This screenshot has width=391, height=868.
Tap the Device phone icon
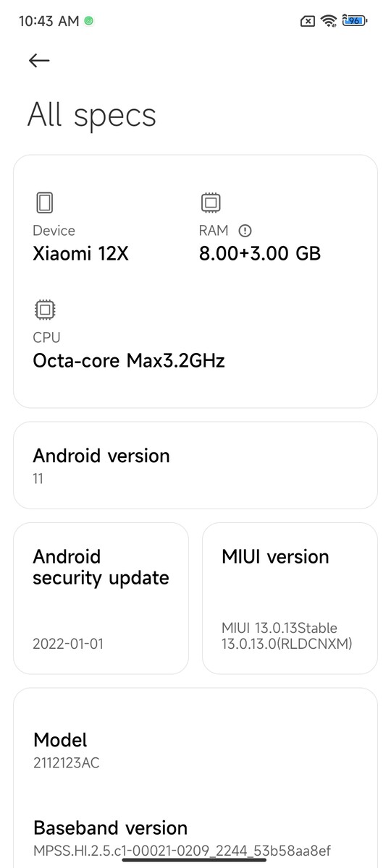(44, 203)
